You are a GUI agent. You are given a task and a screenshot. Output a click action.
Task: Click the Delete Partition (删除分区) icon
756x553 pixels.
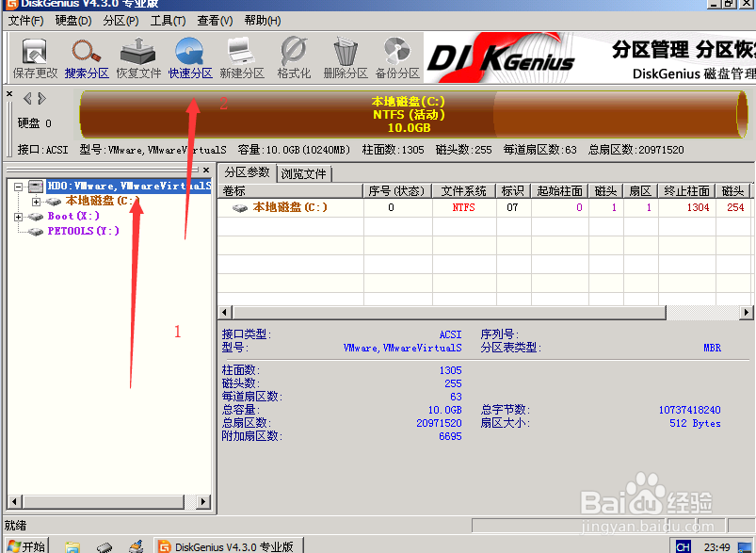pos(346,57)
